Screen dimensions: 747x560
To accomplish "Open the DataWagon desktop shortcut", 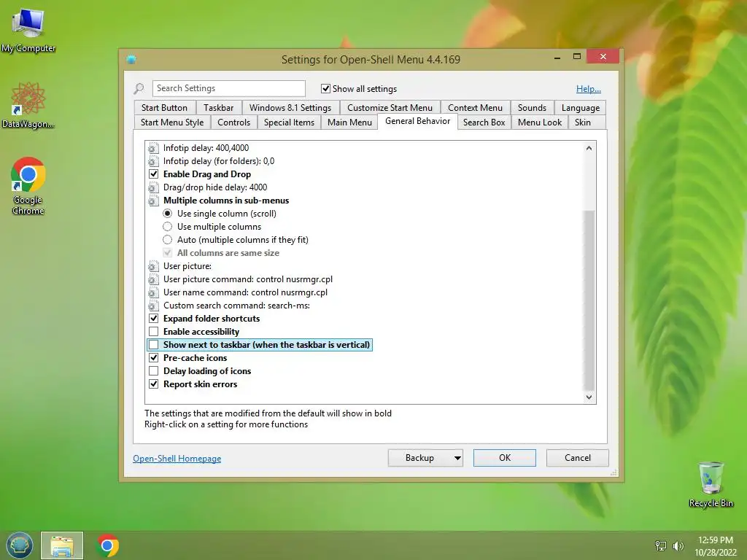I will click(x=28, y=105).
